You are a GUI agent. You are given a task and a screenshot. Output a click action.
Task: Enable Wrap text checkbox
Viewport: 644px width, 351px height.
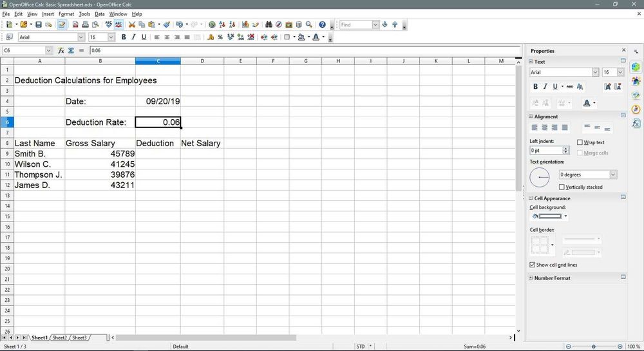pos(580,142)
